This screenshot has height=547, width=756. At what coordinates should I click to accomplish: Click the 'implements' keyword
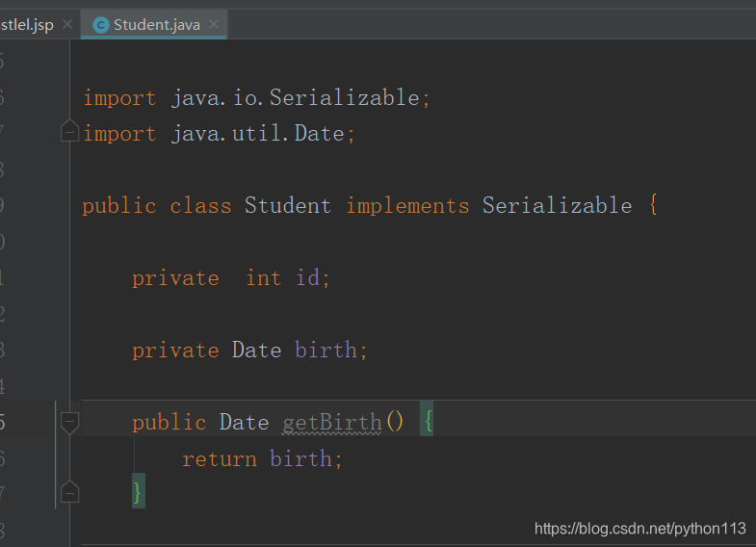[x=407, y=206]
